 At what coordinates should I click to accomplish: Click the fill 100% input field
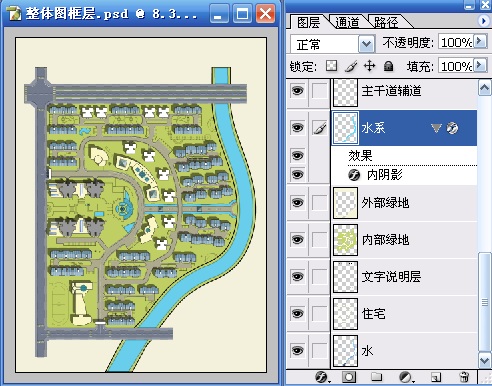[456, 66]
